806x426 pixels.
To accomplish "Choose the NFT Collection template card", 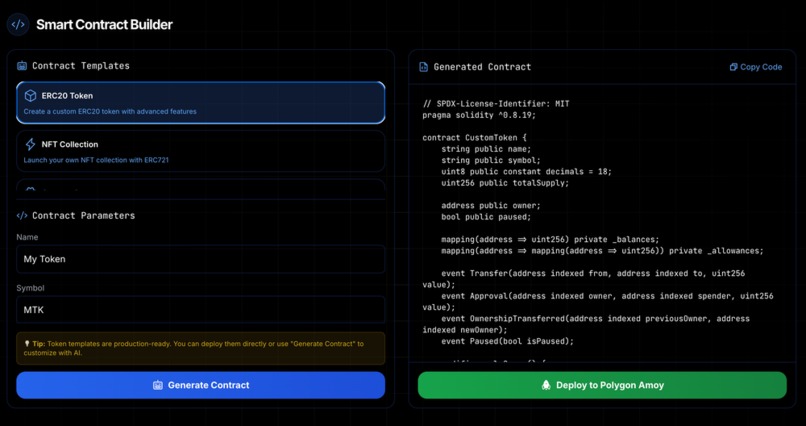I will tap(200, 151).
